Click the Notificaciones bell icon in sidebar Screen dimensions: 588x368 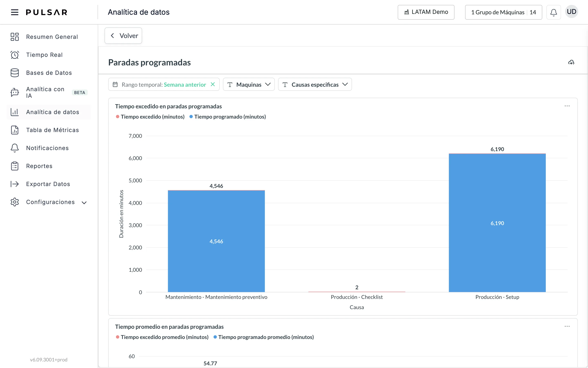pos(14,148)
